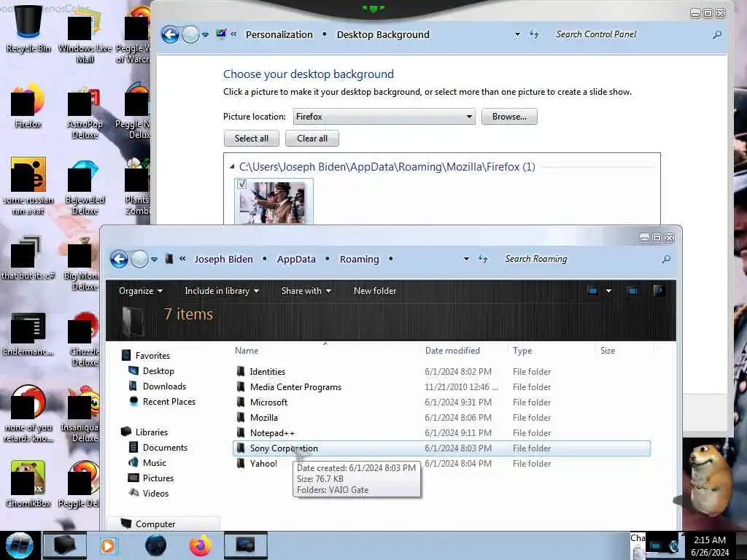This screenshot has width=747, height=560.
Task: Click Back arrow in Roaming explorer window
Action: coord(119,259)
